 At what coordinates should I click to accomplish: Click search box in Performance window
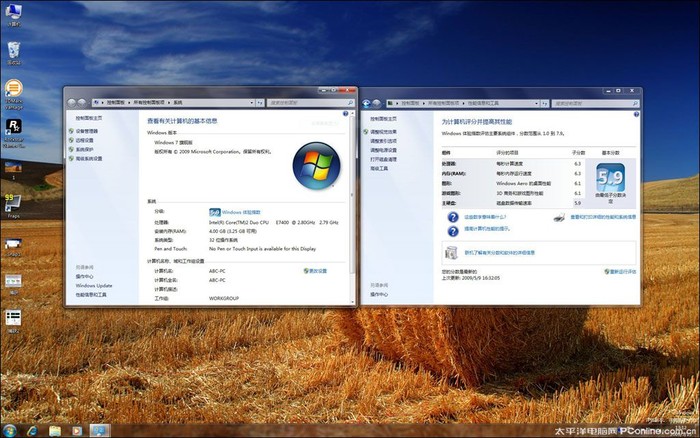(594, 104)
